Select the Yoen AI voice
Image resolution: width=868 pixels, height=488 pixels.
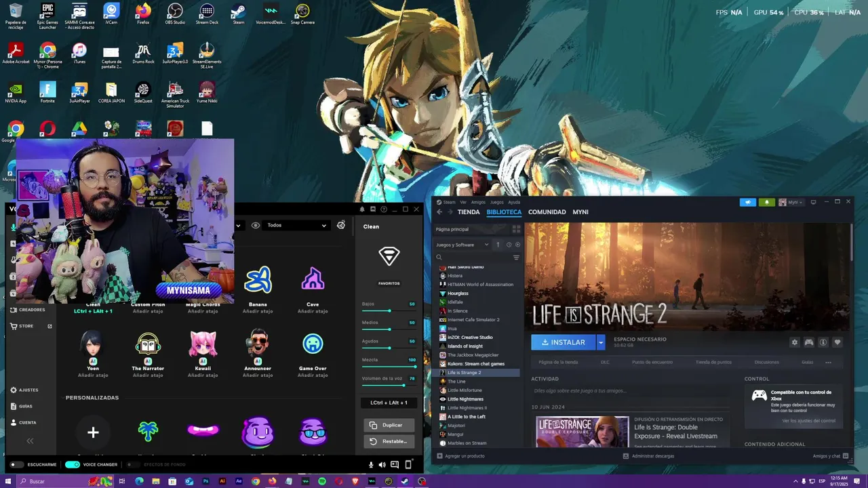pyautogui.click(x=93, y=344)
